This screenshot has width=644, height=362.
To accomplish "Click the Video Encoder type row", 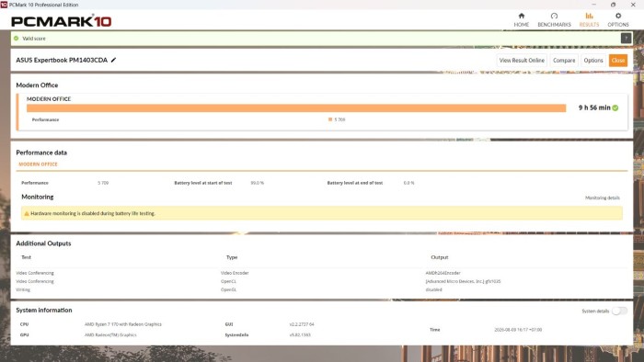I will pyautogui.click(x=235, y=273).
